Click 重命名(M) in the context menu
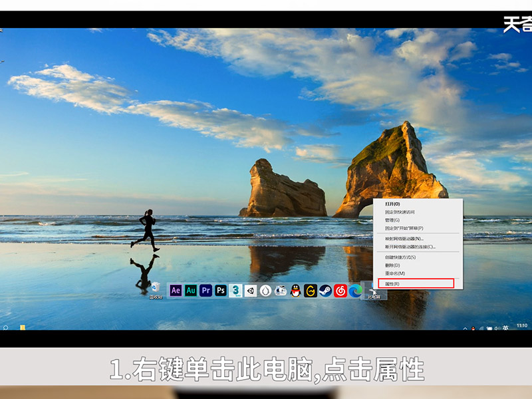 (x=395, y=273)
